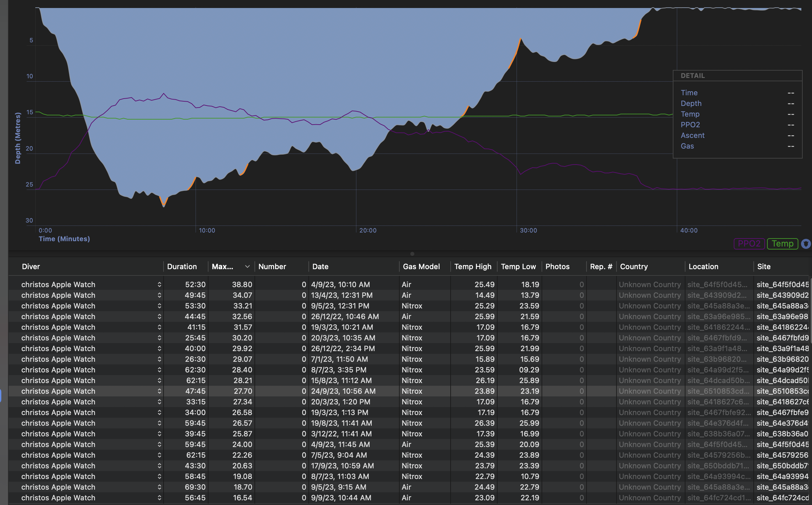Click the table's vertical scrollbar
The width and height of the screenshot is (812, 505).
[x=811, y=310]
